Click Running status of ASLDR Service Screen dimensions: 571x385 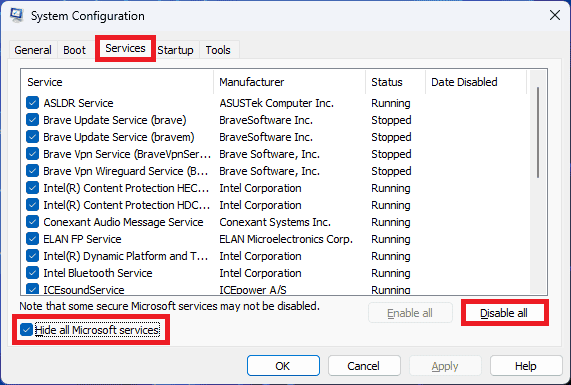[x=391, y=103]
